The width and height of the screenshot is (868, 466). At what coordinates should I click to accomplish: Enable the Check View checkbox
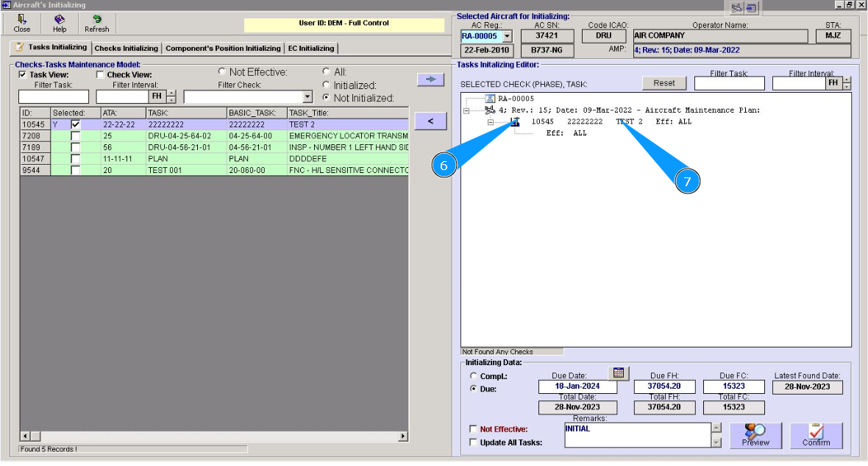point(100,75)
